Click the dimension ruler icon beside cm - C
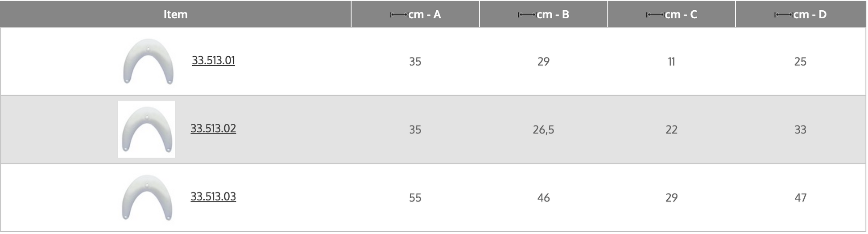Viewport: 868px width, 234px height. [655, 15]
